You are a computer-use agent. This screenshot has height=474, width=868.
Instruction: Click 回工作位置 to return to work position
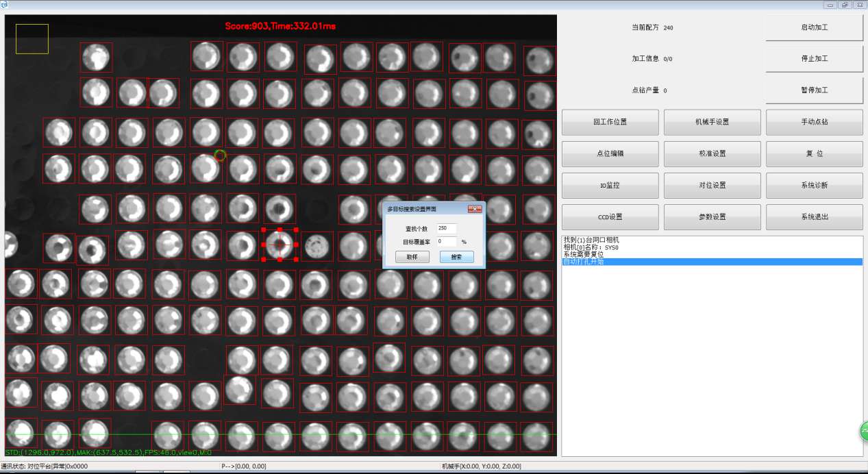(610, 122)
